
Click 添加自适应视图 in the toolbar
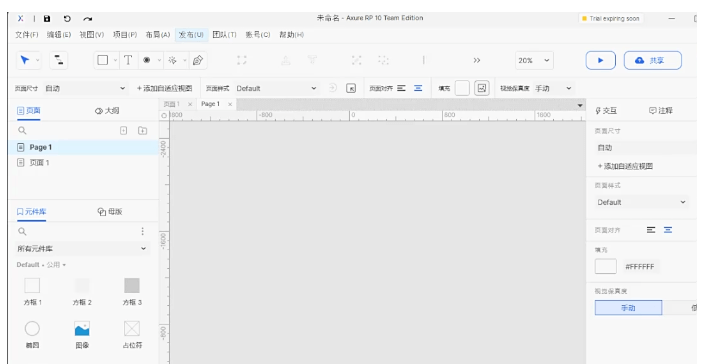pyautogui.click(x=164, y=88)
